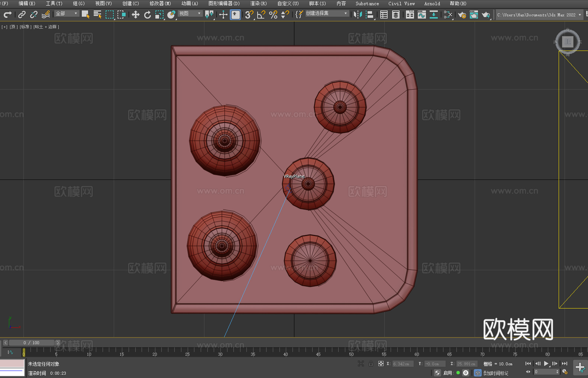Click the time slider '0 / 100' handle
Screen dimensions: 588x378
(32, 343)
